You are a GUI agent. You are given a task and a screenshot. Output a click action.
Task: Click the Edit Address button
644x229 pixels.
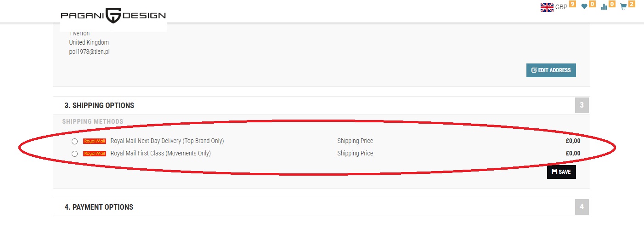coord(551,70)
